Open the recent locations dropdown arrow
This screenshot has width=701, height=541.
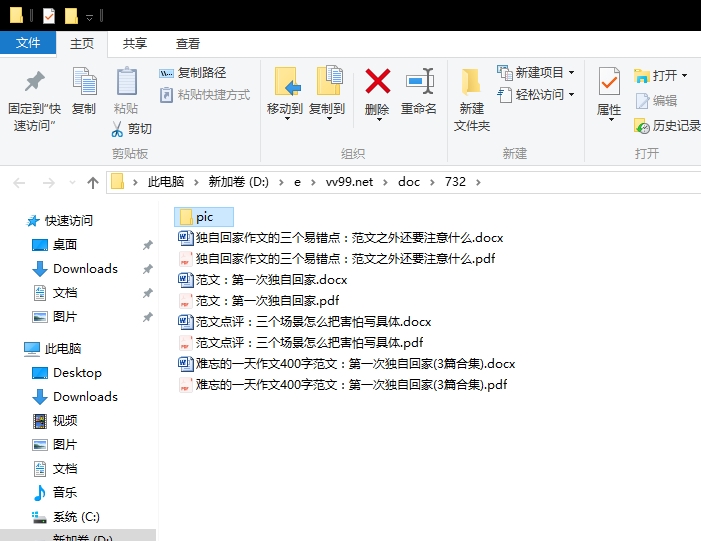72,182
